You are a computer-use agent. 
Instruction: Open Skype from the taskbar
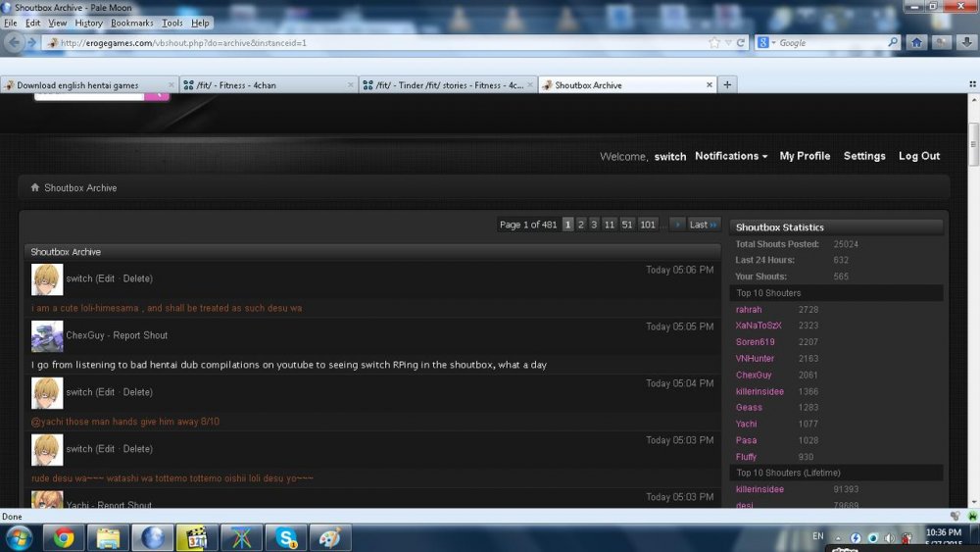click(286, 537)
